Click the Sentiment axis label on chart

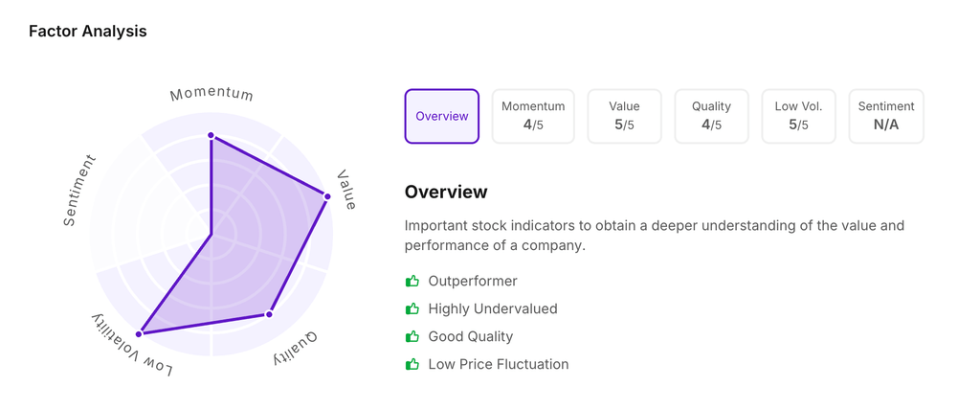pos(79,191)
